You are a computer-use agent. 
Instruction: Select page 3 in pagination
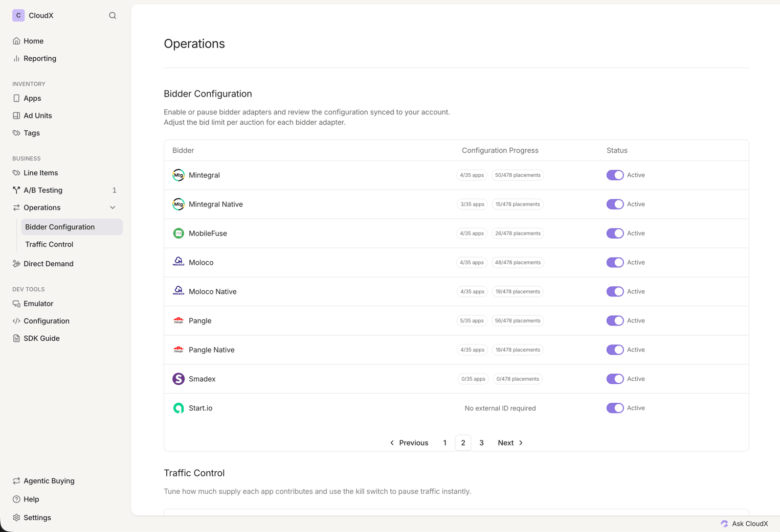[481, 443]
